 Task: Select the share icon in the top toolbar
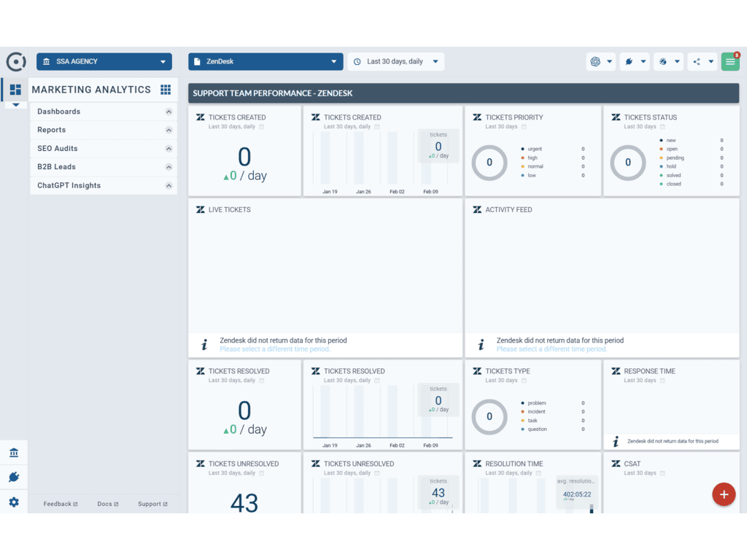click(x=697, y=61)
